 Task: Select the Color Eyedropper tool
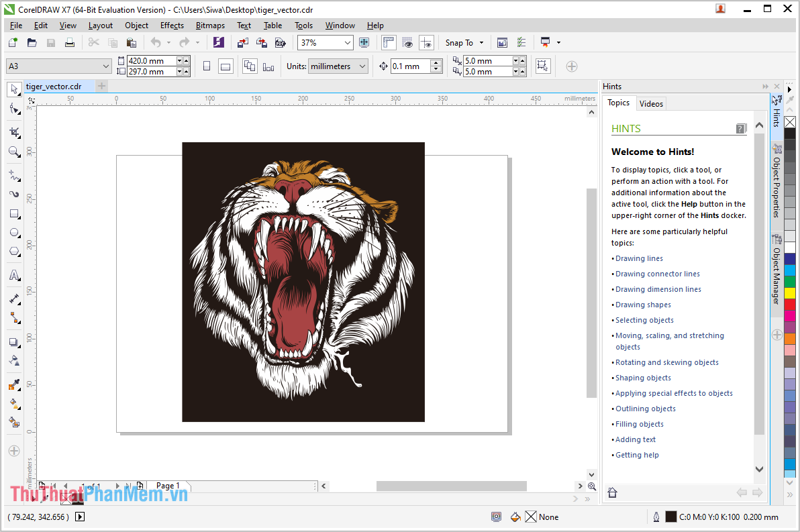pos(14,385)
